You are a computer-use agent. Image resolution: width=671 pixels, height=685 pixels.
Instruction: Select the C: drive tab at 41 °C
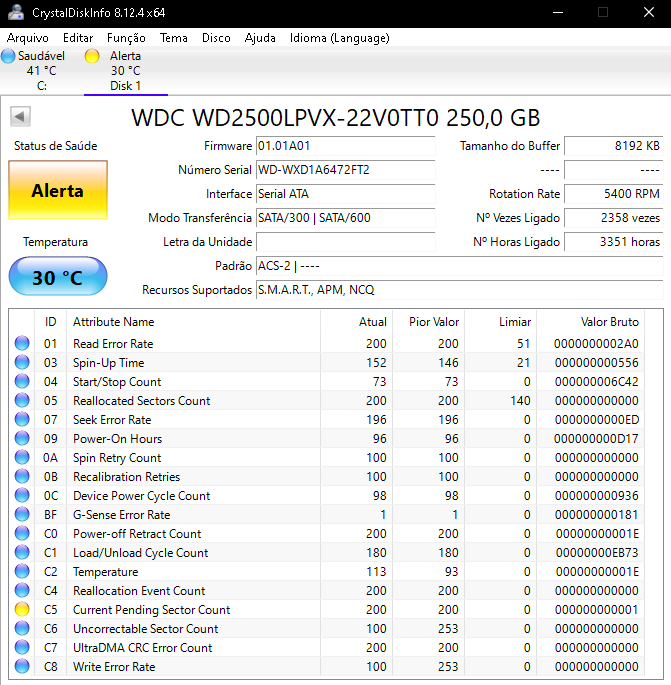tap(42, 71)
